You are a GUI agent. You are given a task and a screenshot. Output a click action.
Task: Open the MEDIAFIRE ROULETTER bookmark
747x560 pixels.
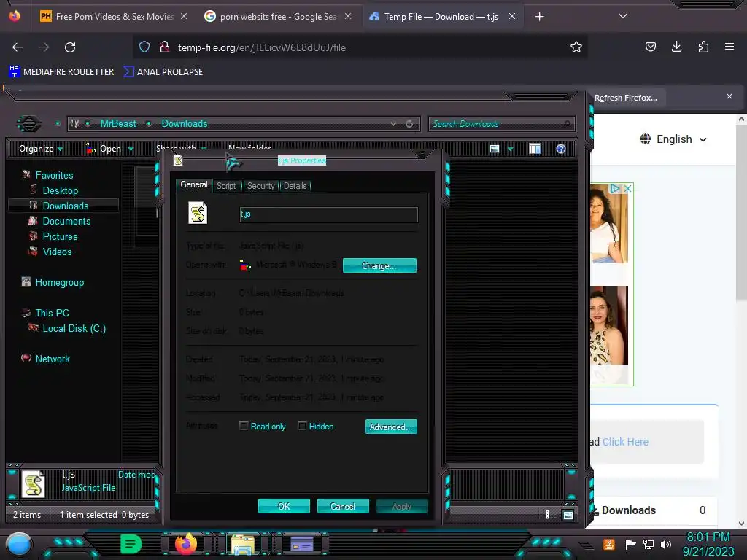point(61,72)
